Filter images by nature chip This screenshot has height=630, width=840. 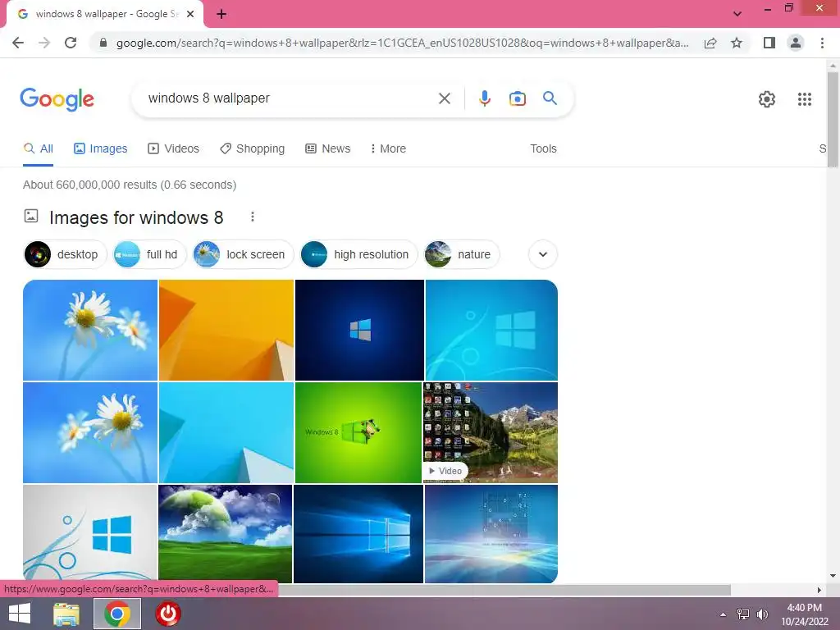[461, 254]
